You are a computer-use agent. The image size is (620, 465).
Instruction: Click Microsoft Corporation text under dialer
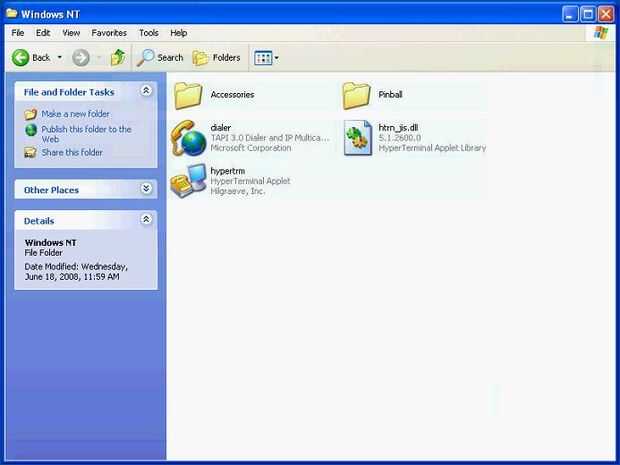[x=251, y=148]
